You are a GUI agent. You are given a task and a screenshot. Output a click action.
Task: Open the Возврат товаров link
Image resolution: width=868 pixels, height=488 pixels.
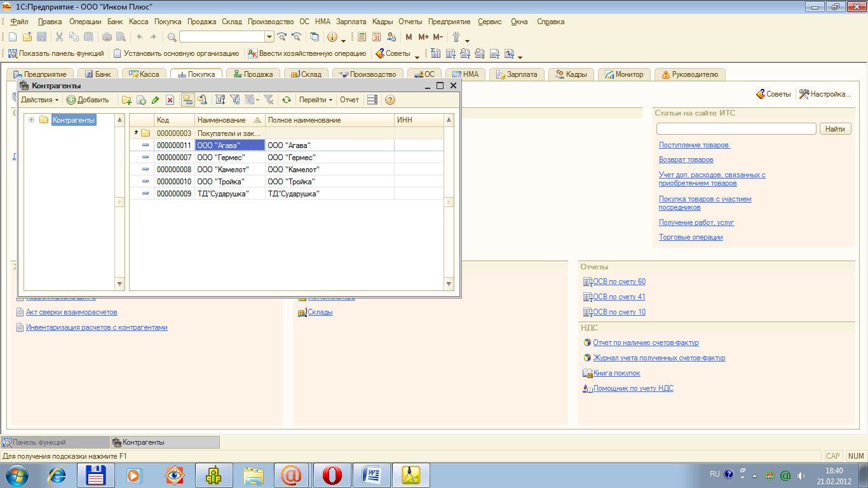(x=686, y=159)
